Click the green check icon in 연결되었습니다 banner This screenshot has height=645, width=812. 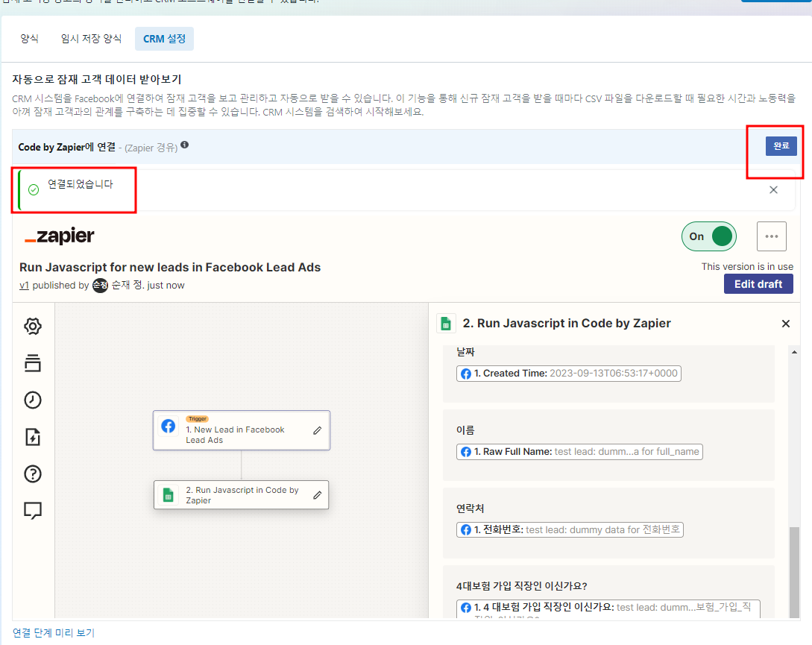pos(34,190)
